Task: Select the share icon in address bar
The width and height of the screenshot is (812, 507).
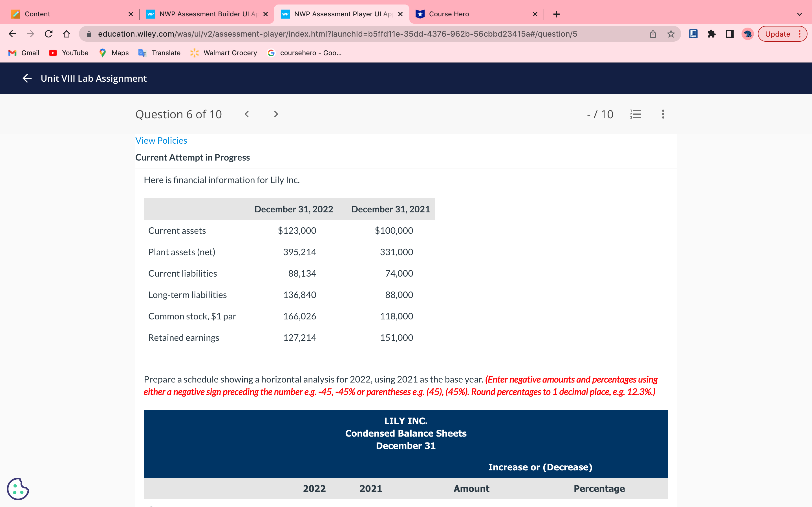Action: [652, 34]
